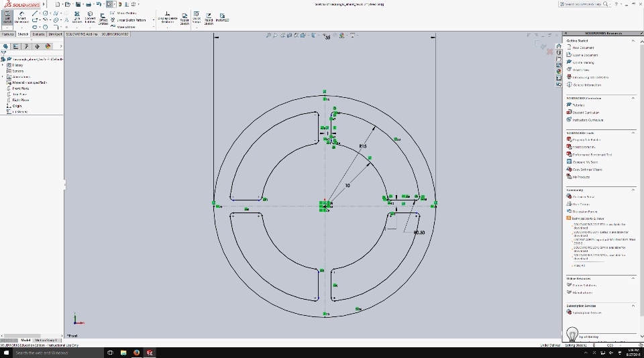This screenshot has width=644, height=358.
Task: Open the Open-document dropdown arrow
Action: (72, 4)
